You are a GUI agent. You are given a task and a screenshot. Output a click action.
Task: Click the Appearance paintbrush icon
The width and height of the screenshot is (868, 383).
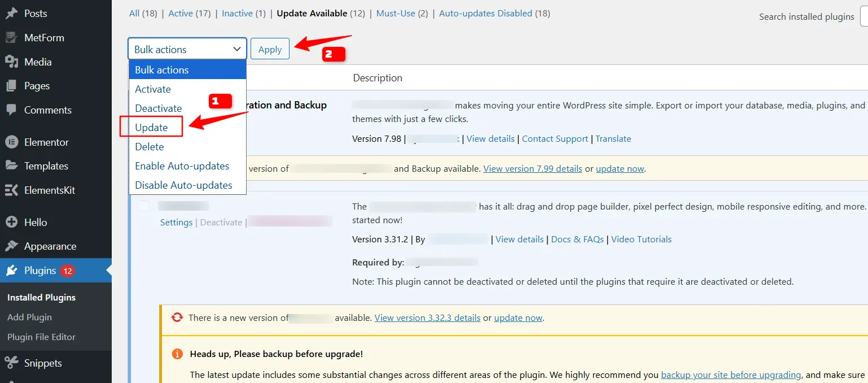[11, 246]
